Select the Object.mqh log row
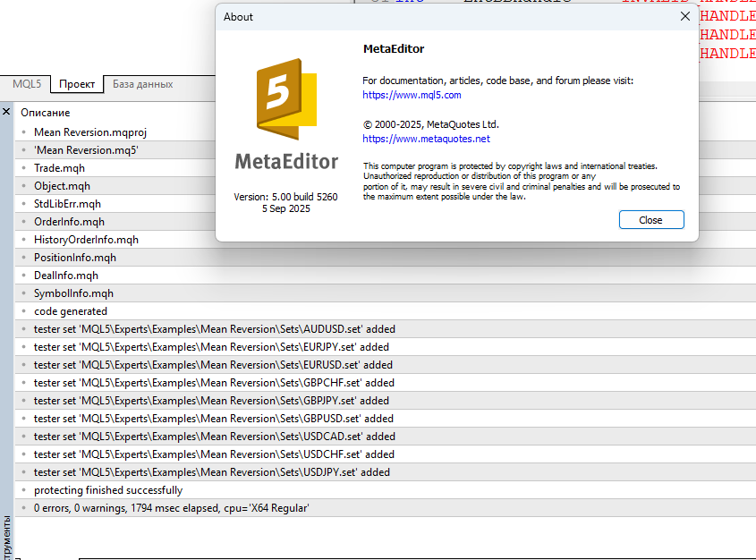The width and height of the screenshot is (756, 560). pyautogui.click(x=115, y=185)
